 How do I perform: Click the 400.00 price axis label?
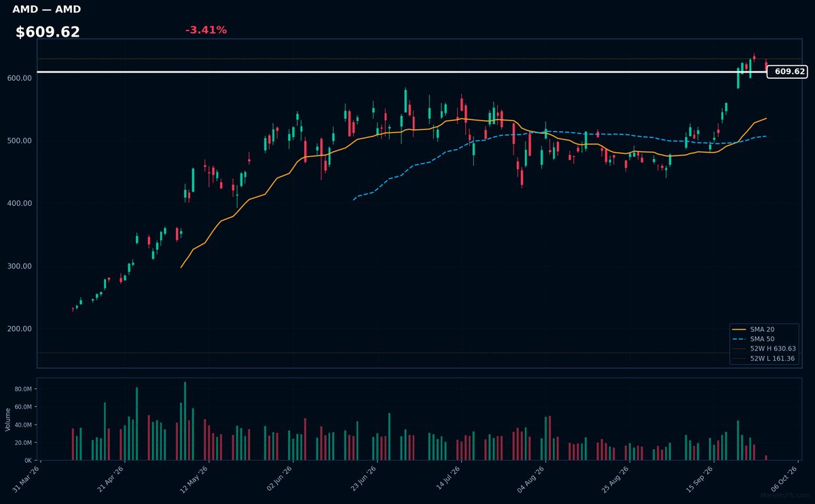point(19,203)
